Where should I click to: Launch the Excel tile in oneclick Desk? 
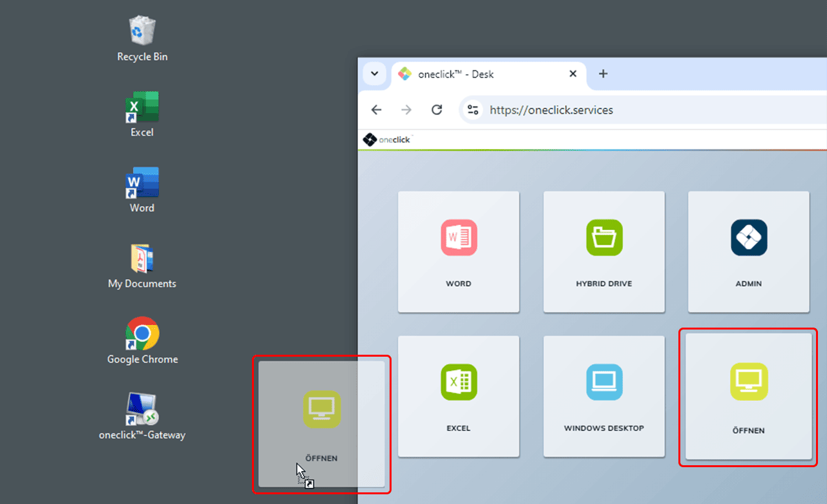tap(459, 396)
